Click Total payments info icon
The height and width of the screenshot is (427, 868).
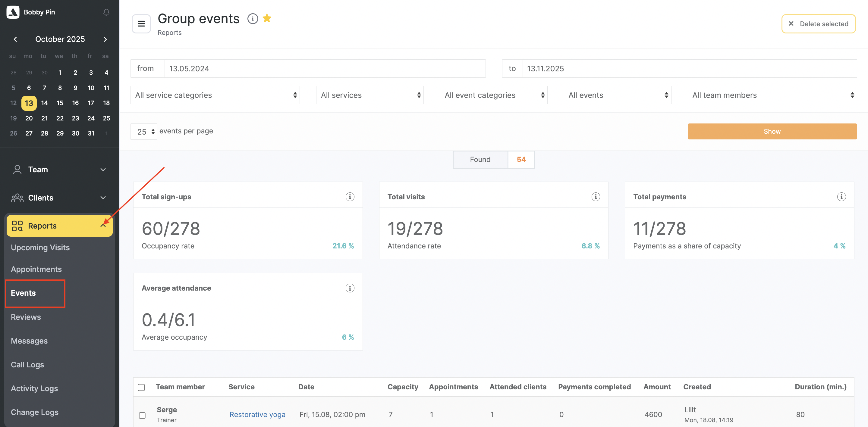[841, 197]
